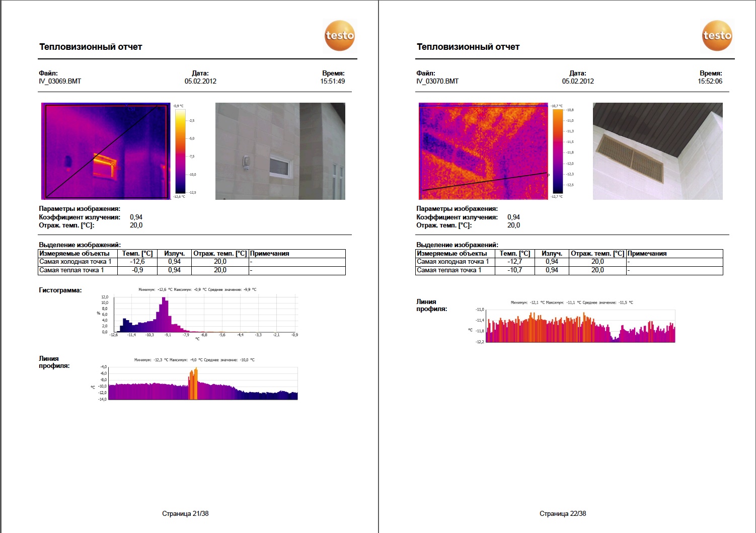This screenshot has height=533, width=756.
Task: Select warmest point temperature -0,9
Action: (x=137, y=270)
